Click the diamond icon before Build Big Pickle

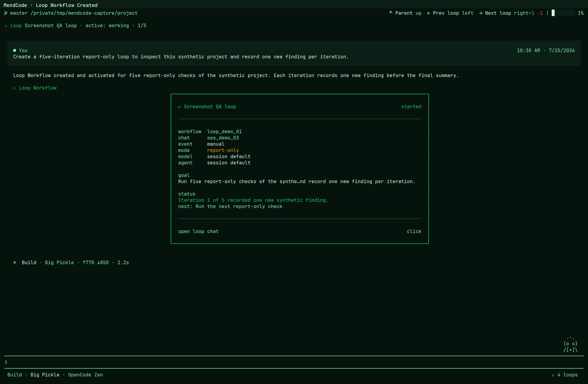pyautogui.click(x=14, y=262)
